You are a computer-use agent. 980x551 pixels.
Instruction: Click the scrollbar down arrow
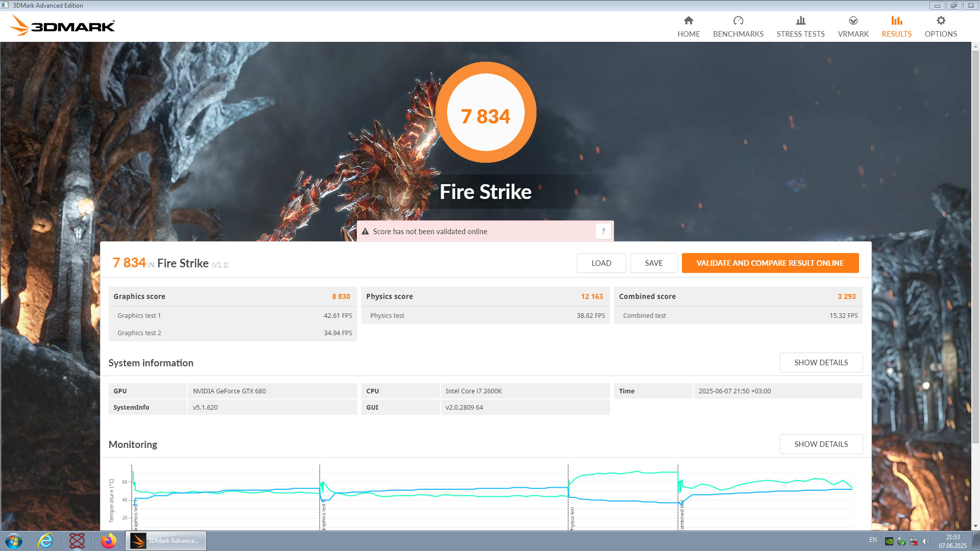click(975, 526)
